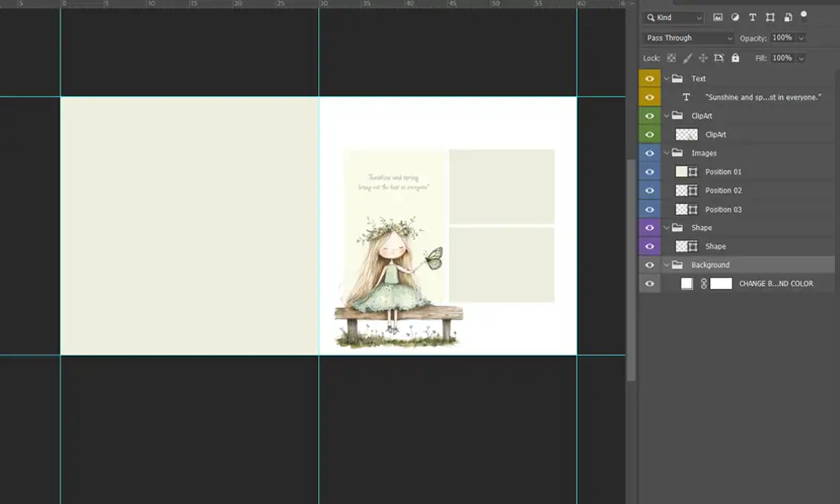Open the Fill slider dropdown arrow
840x504 pixels.
(801, 59)
